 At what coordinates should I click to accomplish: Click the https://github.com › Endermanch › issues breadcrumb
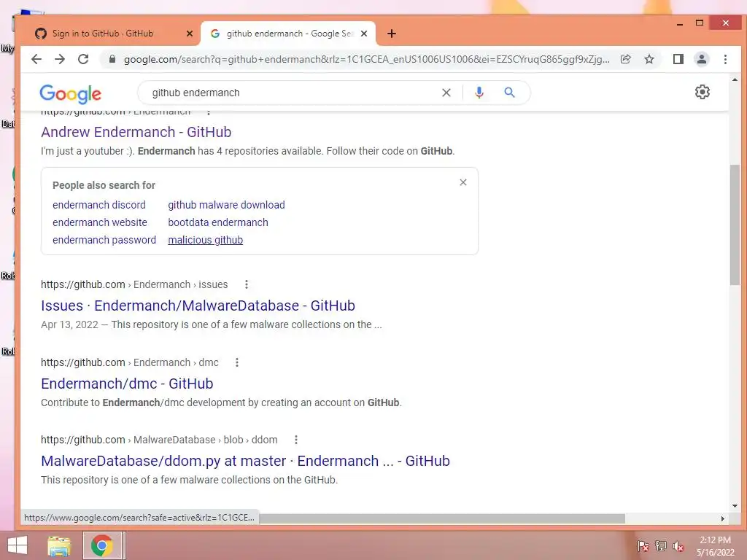click(x=134, y=284)
